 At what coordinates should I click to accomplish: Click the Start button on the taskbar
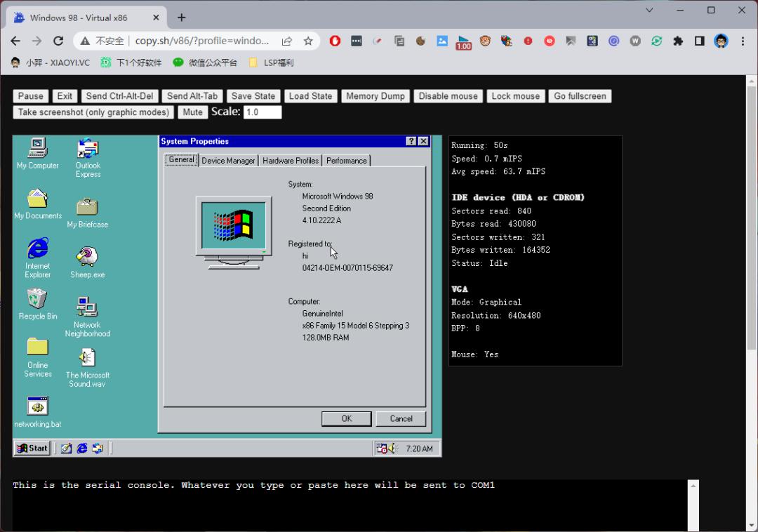pos(31,448)
